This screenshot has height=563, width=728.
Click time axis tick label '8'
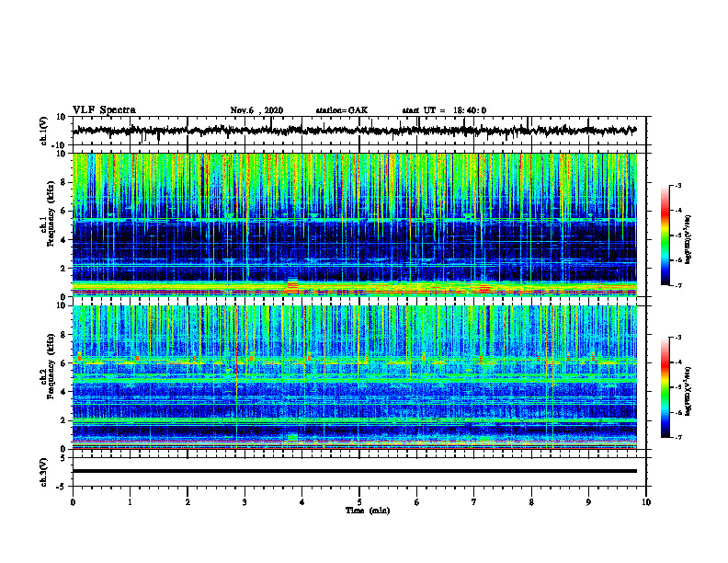[x=531, y=502]
